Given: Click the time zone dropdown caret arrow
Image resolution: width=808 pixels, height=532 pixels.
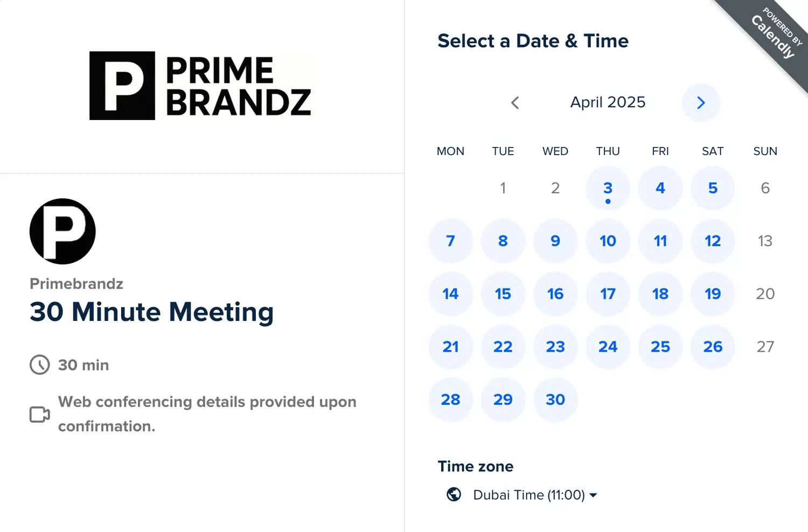Looking at the screenshot, I should (593, 495).
